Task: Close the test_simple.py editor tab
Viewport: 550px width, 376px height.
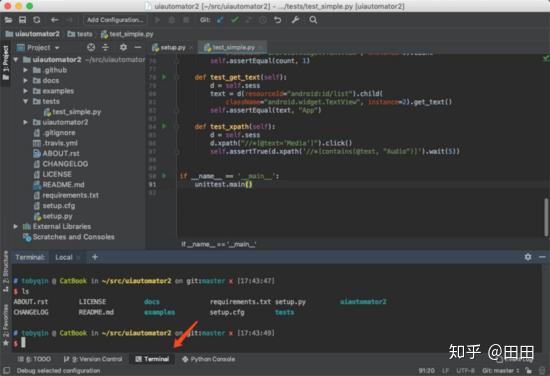Action: [x=261, y=47]
